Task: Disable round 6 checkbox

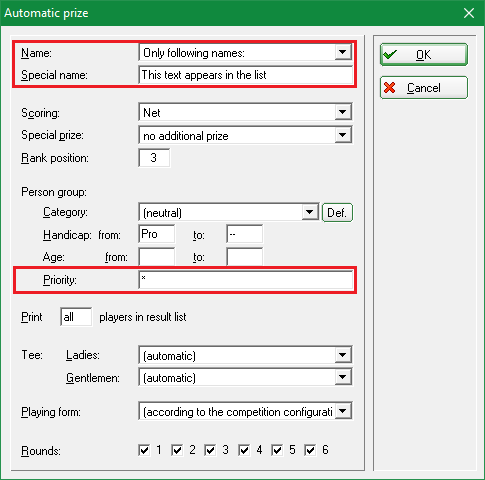Action: point(310,450)
